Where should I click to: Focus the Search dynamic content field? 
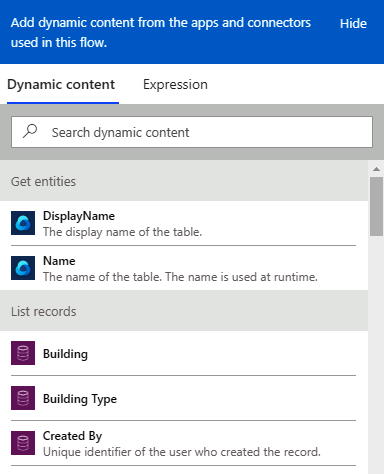click(x=192, y=132)
